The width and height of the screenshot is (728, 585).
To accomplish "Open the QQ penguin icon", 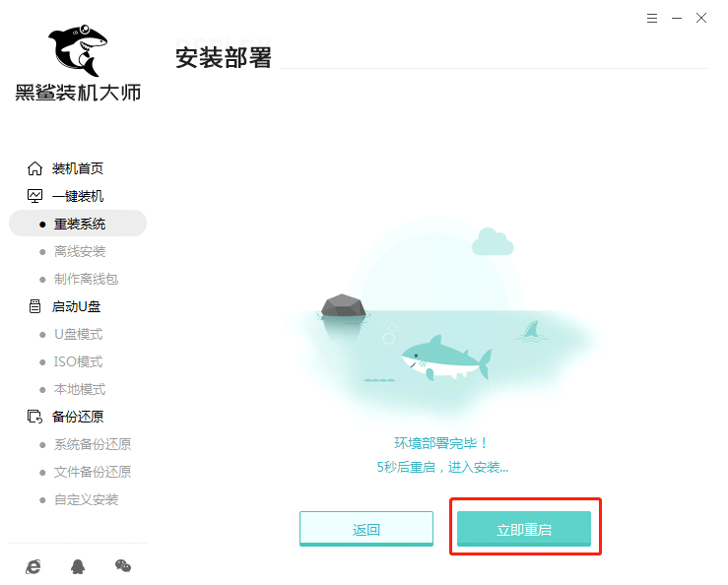I will (x=78, y=566).
